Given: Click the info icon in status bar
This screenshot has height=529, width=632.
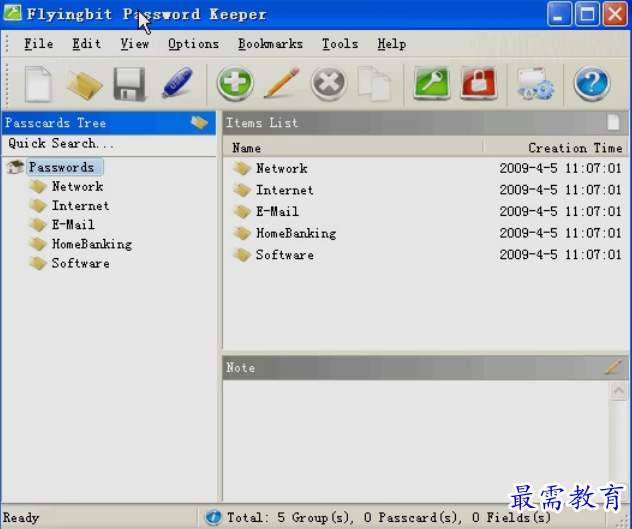Looking at the screenshot, I should pyautogui.click(x=213, y=517).
